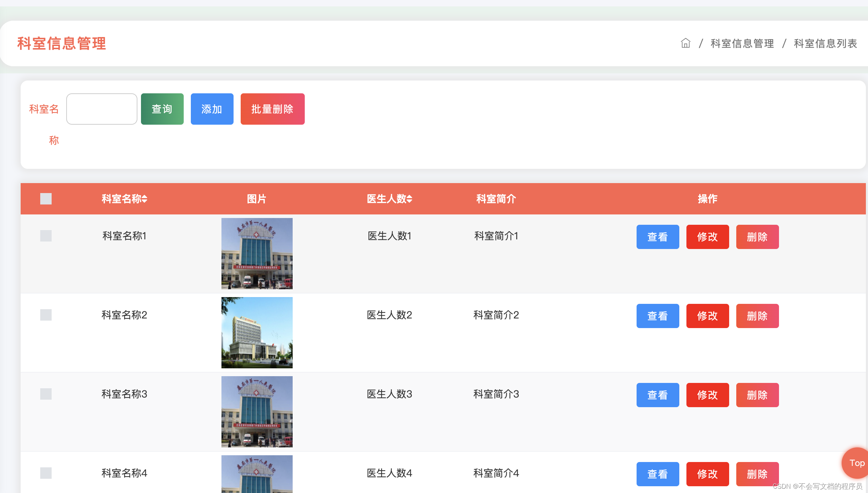The width and height of the screenshot is (868, 493).
Task: Click 添加 button to add new record
Action: 211,109
